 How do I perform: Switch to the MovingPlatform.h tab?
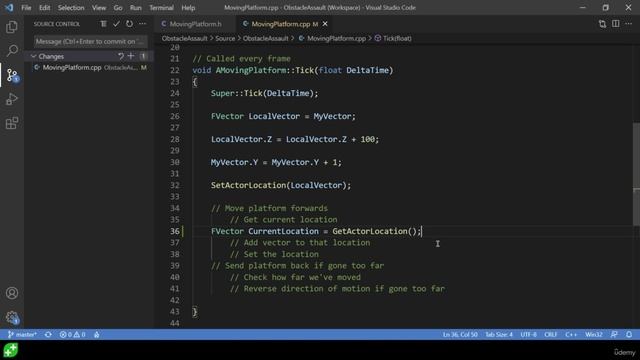point(195,24)
